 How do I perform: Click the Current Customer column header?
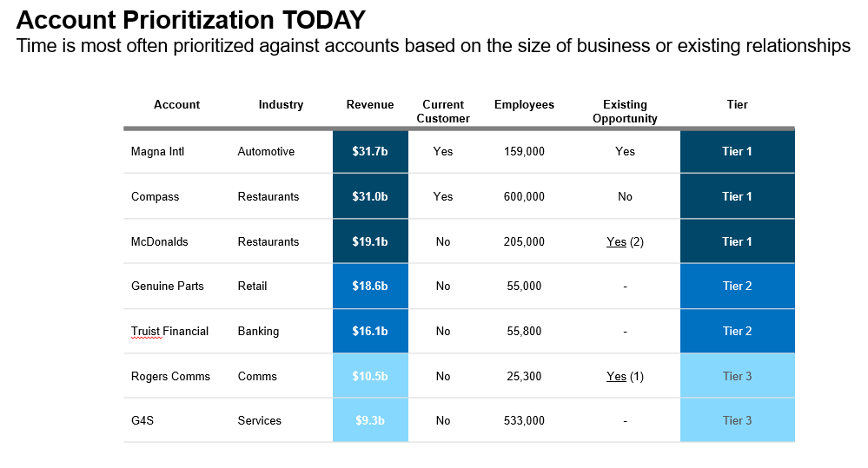pos(443,111)
